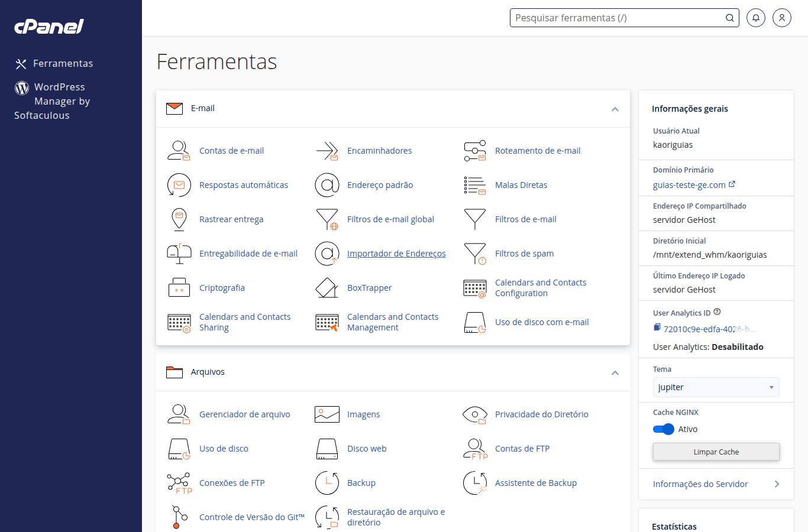This screenshot has width=808, height=532.
Task: Click the User Analytics ID help icon
Action: (x=717, y=312)
